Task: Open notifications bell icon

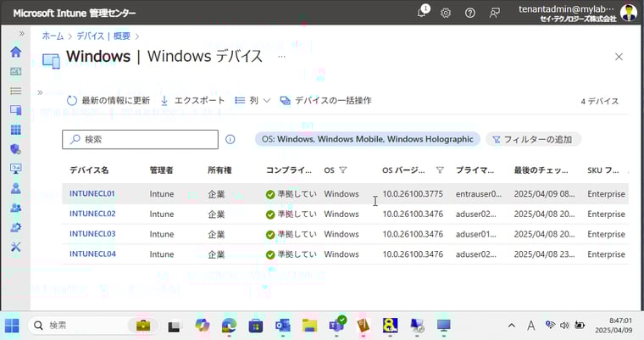Action: 422,12
